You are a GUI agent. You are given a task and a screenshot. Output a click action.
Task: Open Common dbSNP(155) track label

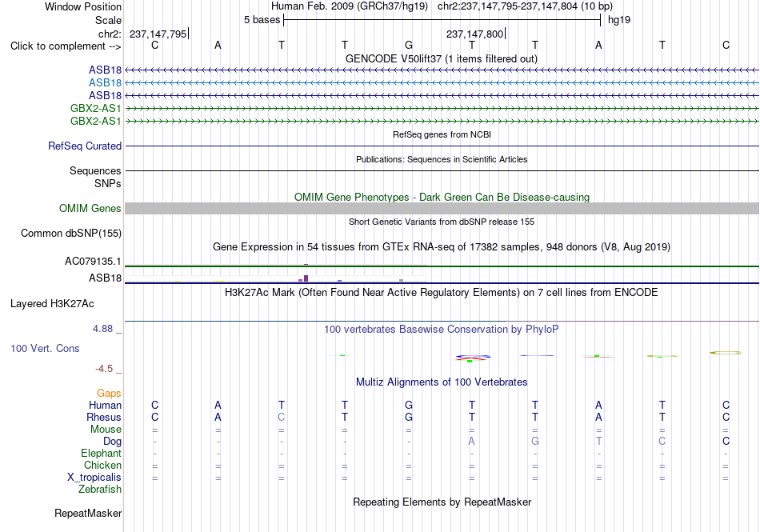[x=70, y=233]
